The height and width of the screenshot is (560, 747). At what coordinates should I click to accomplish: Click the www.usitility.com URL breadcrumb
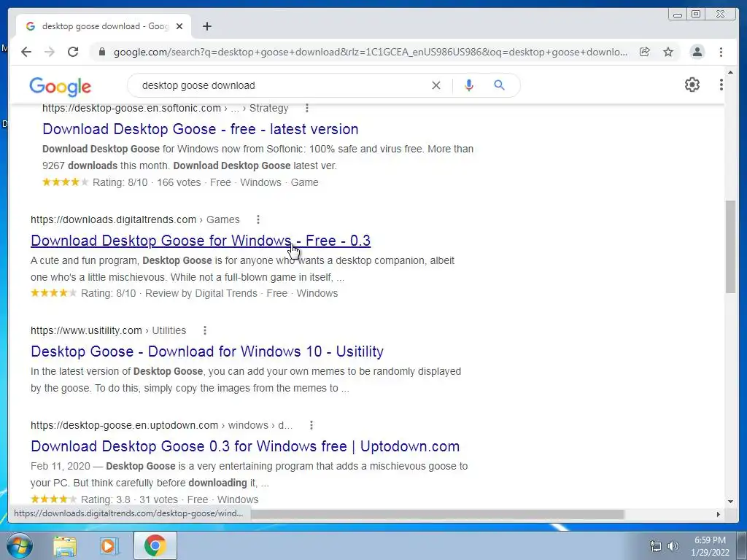(x=108, y=330)
